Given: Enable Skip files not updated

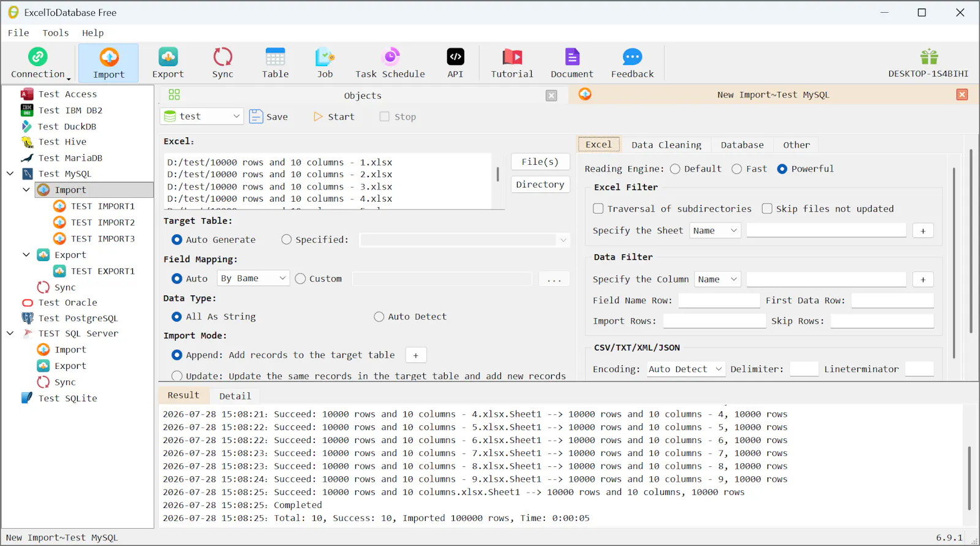Looking at the screenshot, I should point(767,208).
